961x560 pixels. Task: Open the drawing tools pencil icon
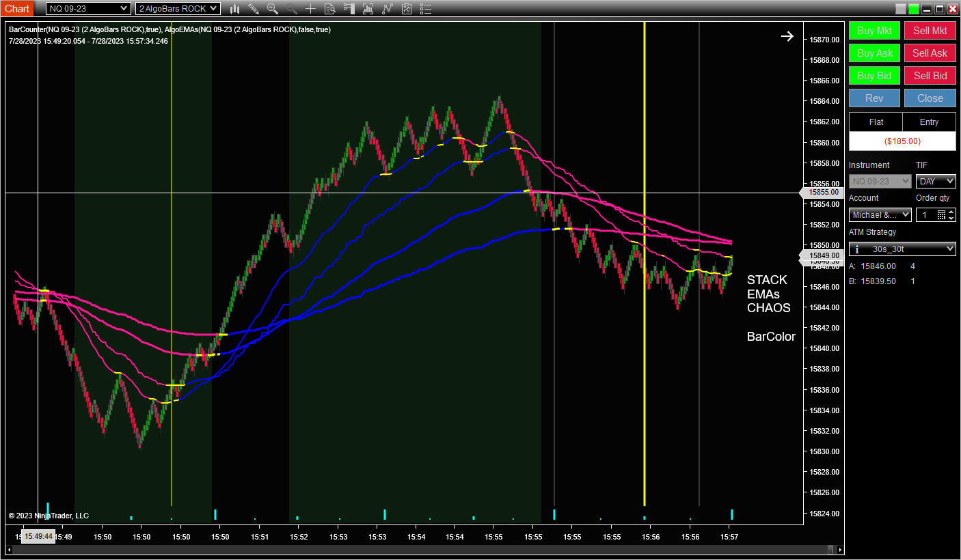click(254, 9)
